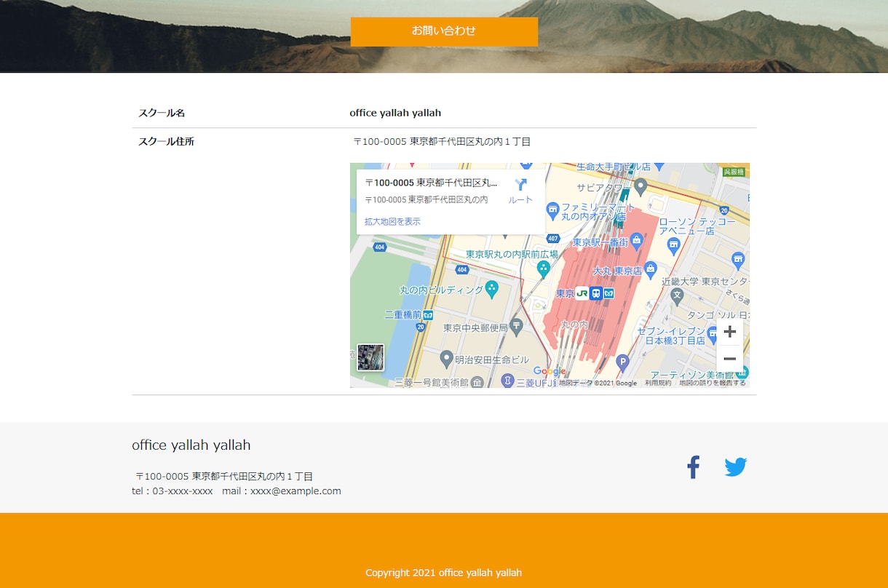Select the 東京駅 JR station icon
The width and height of the screenshot is (888, 588).
[582, 293]
